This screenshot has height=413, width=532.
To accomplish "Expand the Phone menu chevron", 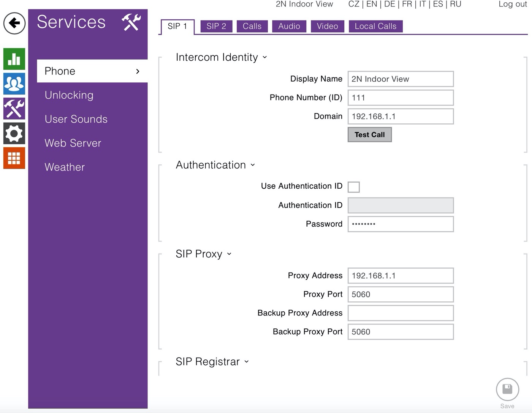I will [x=138, y=71].
